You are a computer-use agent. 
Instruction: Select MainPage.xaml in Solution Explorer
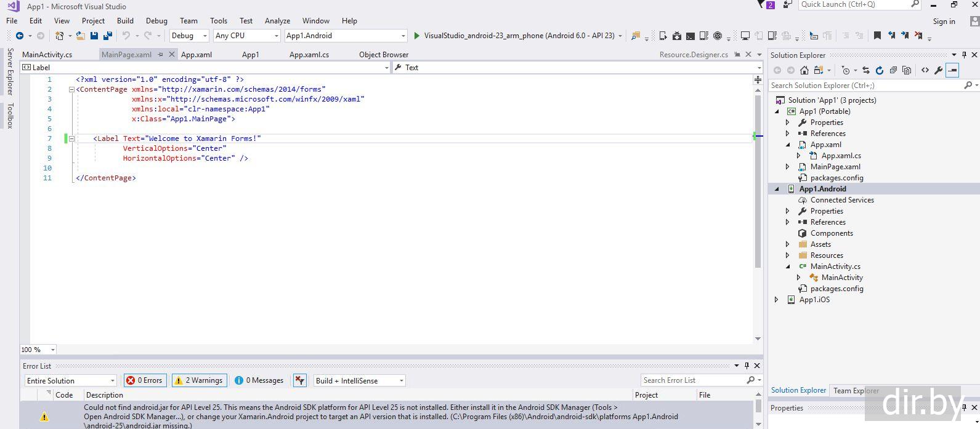point(835,167)
